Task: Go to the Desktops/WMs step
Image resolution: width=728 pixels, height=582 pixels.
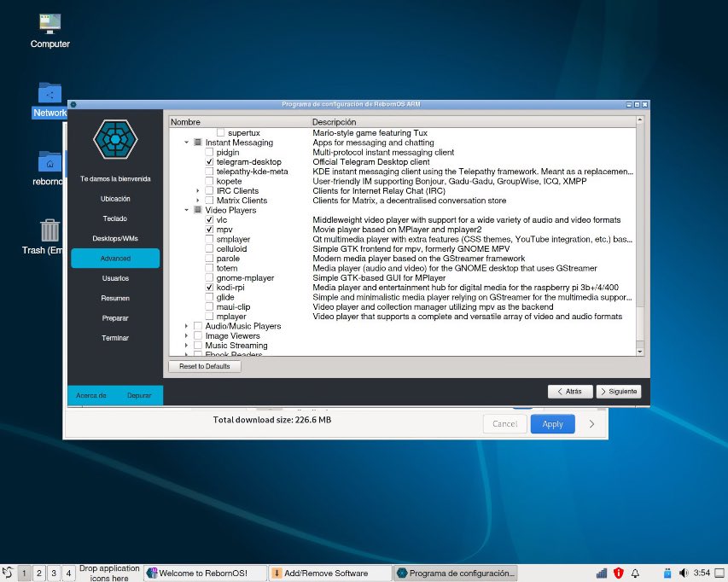Action: point(115,239)
